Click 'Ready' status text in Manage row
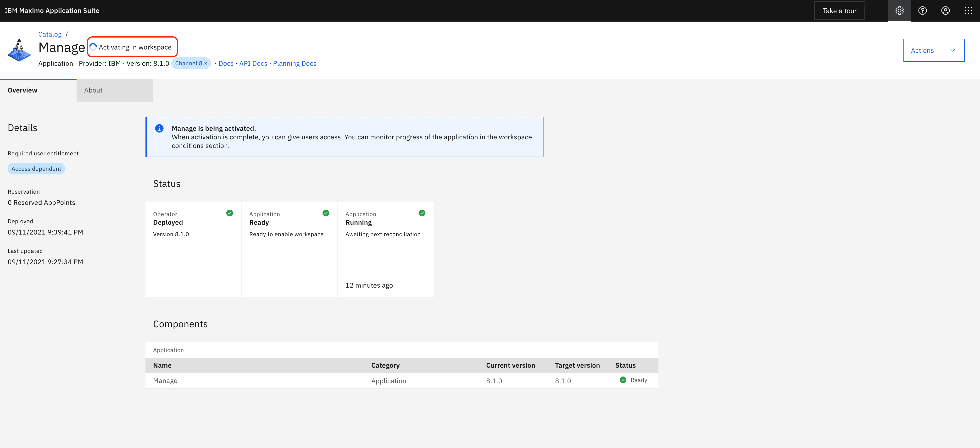This screenshot has height=448, width=980. click(639, 380)
